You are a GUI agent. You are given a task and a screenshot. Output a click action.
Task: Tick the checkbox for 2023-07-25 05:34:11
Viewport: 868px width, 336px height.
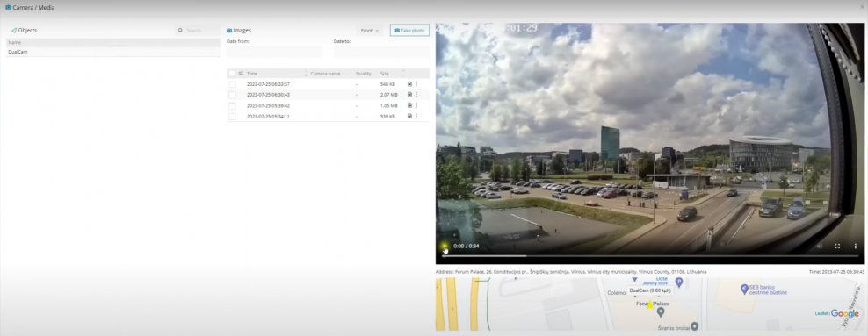232,116
